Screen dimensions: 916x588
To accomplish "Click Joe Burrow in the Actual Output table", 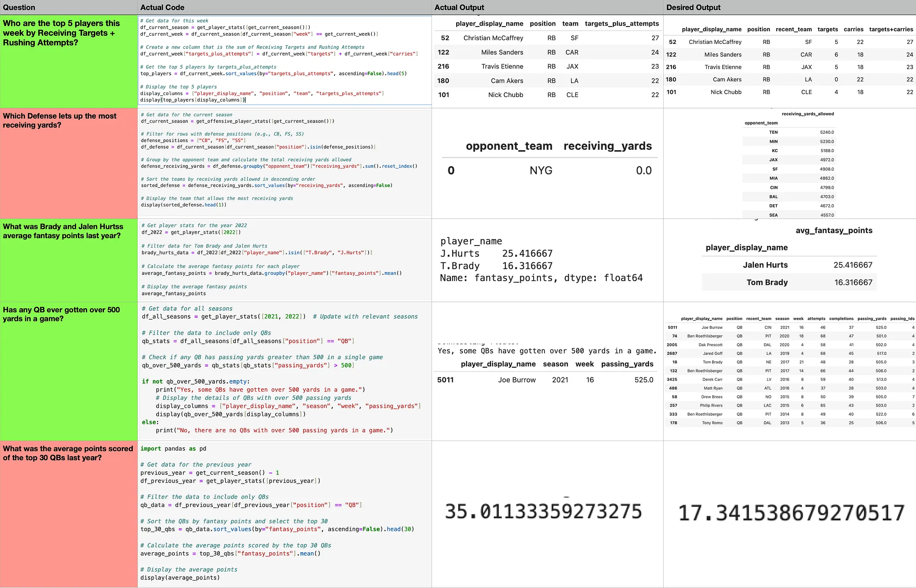I will 517,380.
